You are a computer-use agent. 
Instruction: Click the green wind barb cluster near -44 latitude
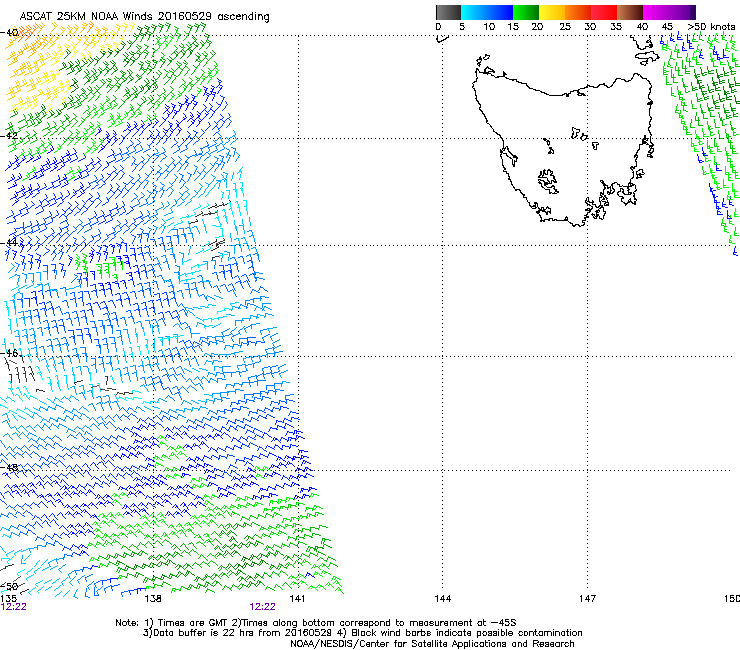click(101, 265)
